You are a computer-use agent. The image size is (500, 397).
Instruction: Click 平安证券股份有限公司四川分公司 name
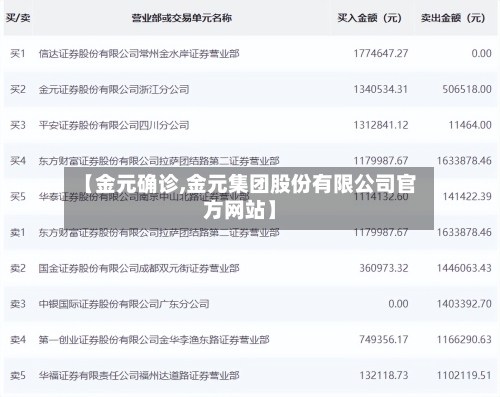tap(114, 125)
